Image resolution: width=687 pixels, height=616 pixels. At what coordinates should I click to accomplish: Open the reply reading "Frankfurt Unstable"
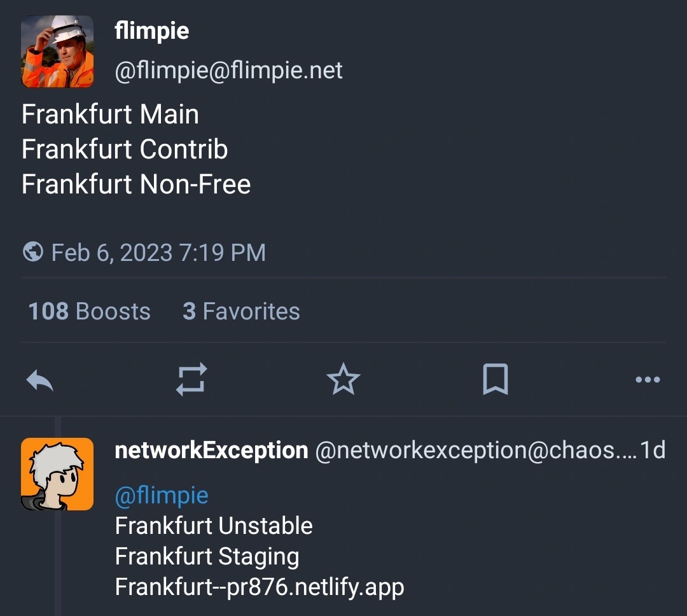click(x=214, y=526)
